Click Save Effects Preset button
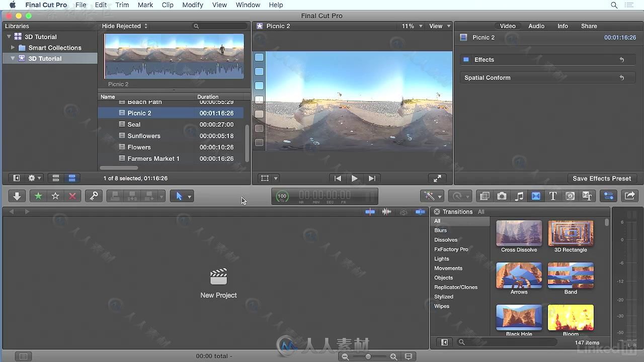 click(x=602, y=178)
